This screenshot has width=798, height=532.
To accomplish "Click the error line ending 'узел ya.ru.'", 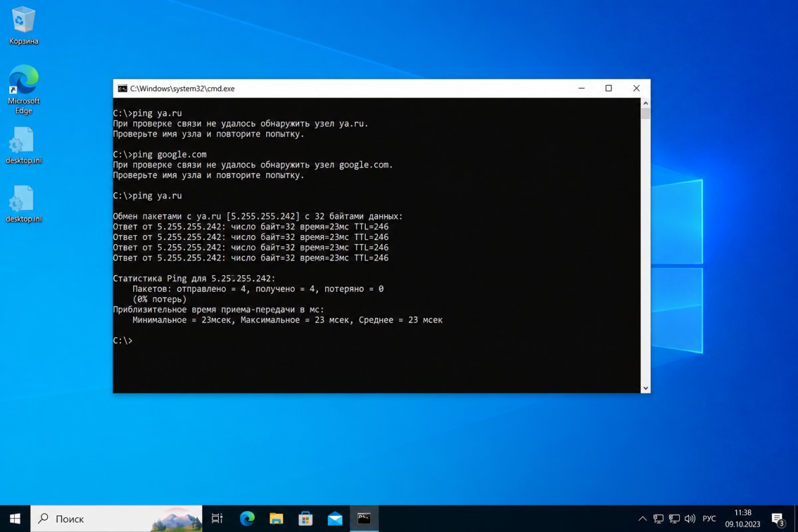I will (241, 124).
